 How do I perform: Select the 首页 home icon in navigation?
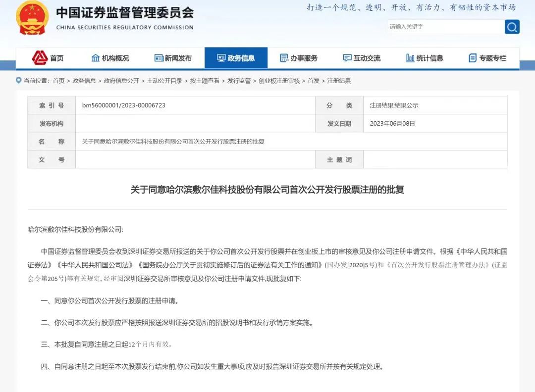tap(41, 57)
